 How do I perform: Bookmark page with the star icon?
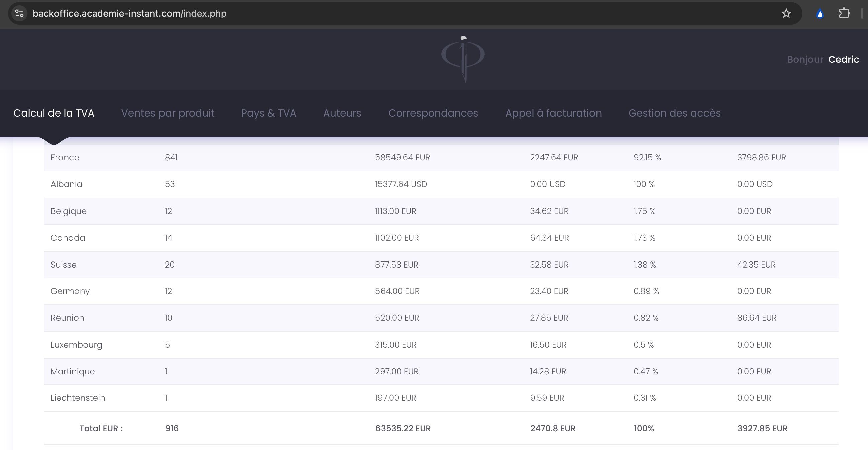click(786, 13)
